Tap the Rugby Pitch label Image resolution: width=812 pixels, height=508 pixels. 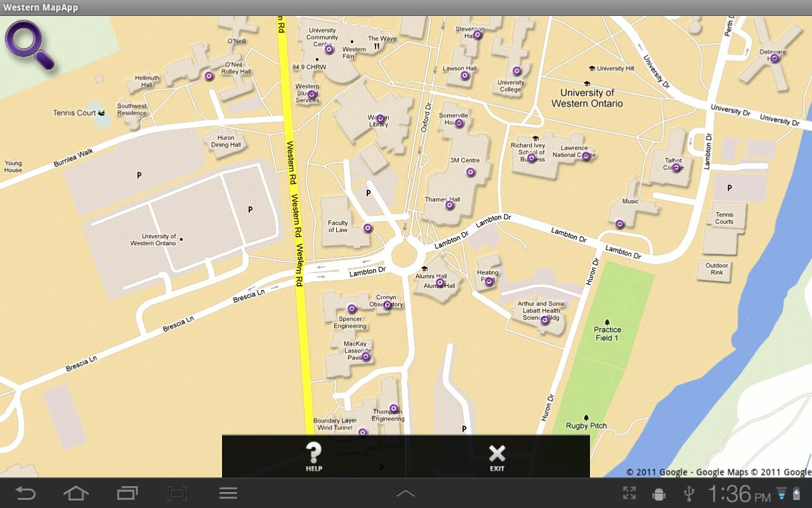586,425
